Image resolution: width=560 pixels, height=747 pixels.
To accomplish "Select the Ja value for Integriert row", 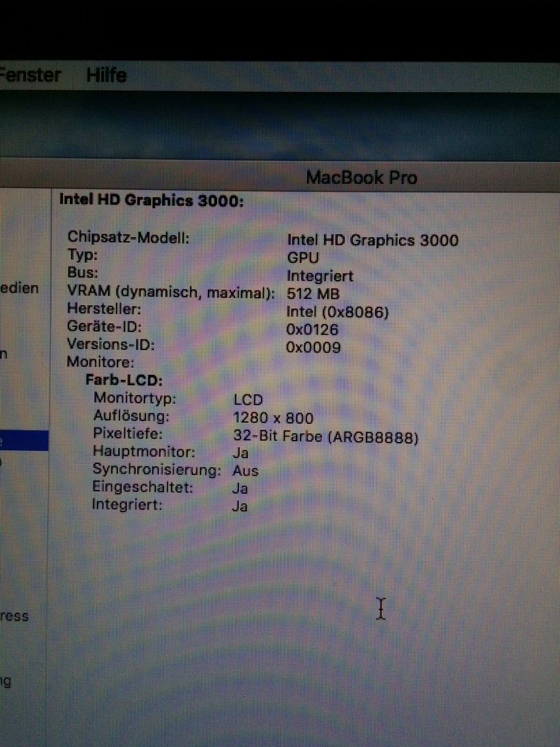I will [239, 506].
